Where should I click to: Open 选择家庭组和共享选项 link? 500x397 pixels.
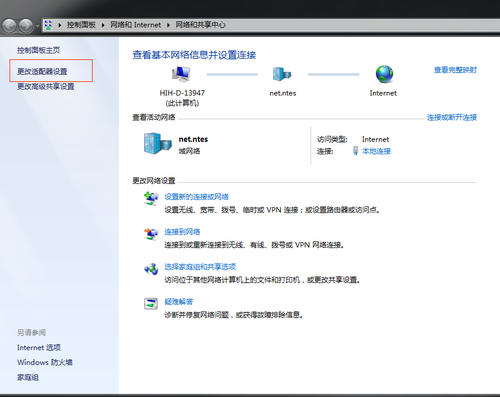[200, 267]
